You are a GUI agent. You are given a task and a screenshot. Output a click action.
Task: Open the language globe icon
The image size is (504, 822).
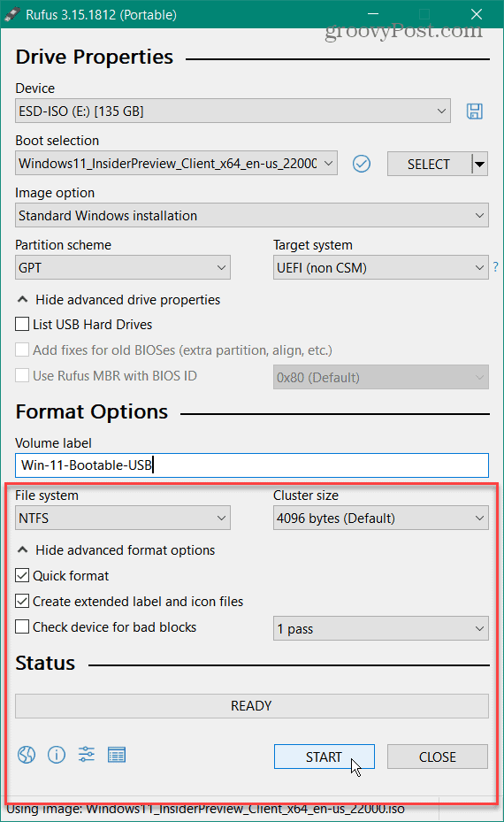(x=27, y=755)
